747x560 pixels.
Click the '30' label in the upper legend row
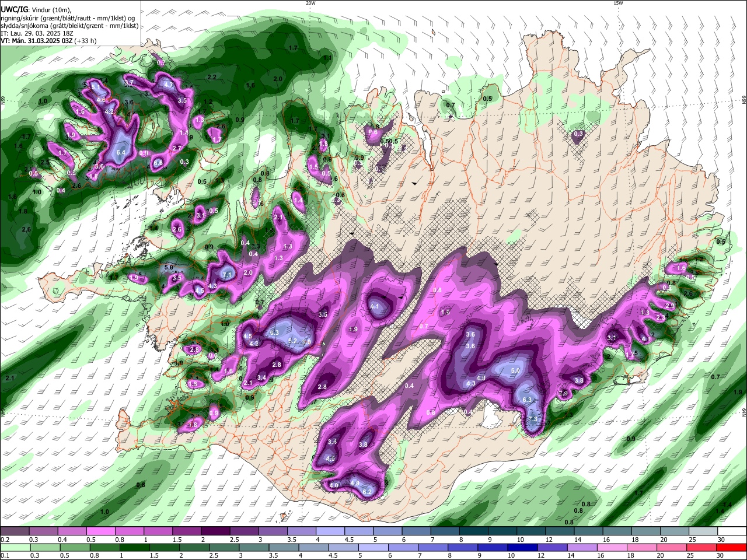coord(721,540)
